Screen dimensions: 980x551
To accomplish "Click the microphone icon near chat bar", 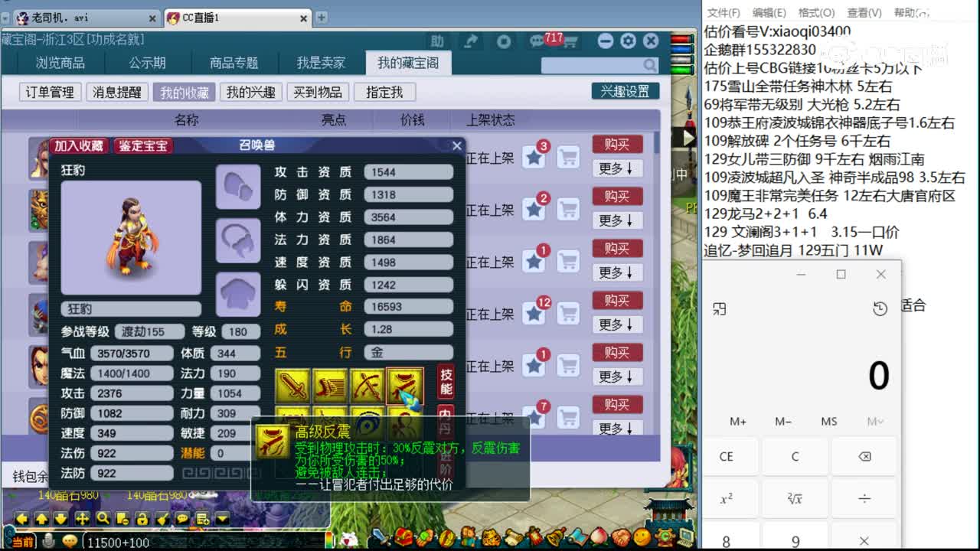I will coord(48,541).
